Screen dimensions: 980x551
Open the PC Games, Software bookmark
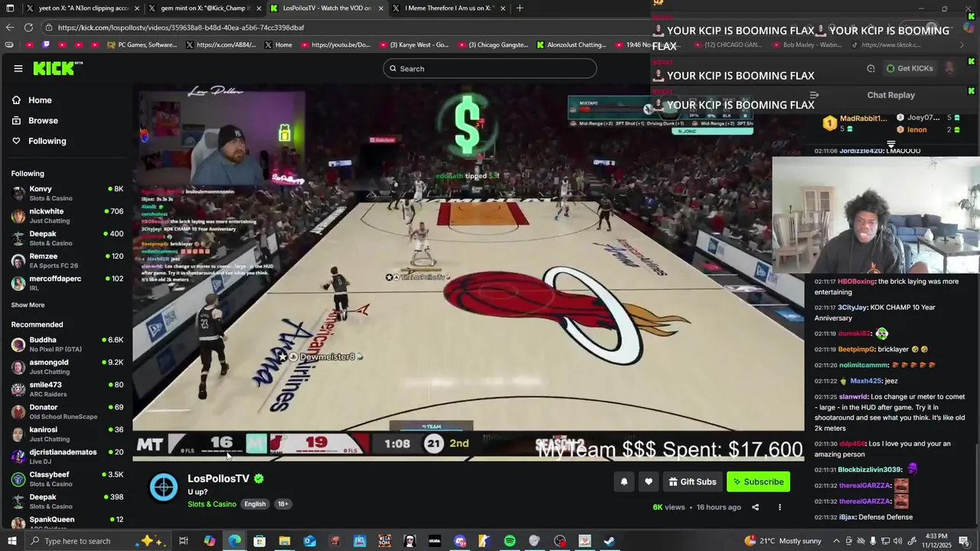tap(142, 45)
